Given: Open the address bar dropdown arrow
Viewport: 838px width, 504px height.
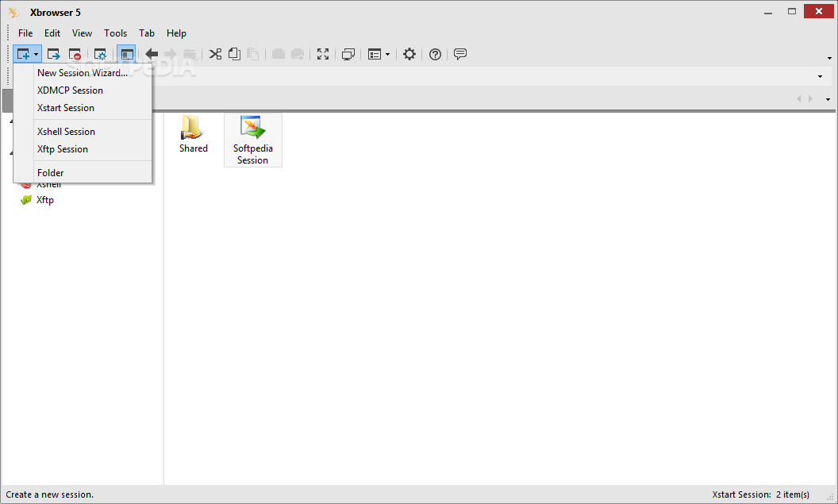Looking at the screenshot, I should coord(821,76).
